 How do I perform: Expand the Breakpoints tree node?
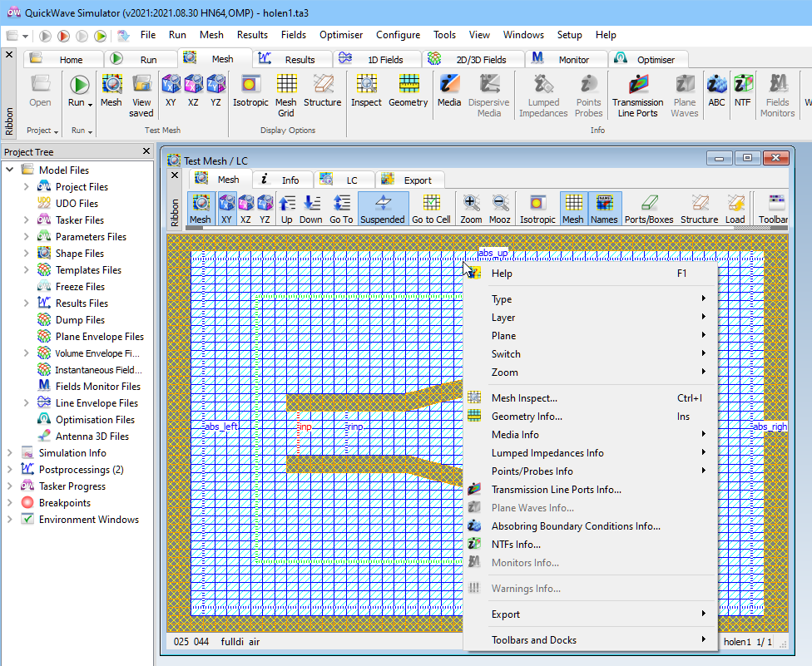tap(10, 502)
